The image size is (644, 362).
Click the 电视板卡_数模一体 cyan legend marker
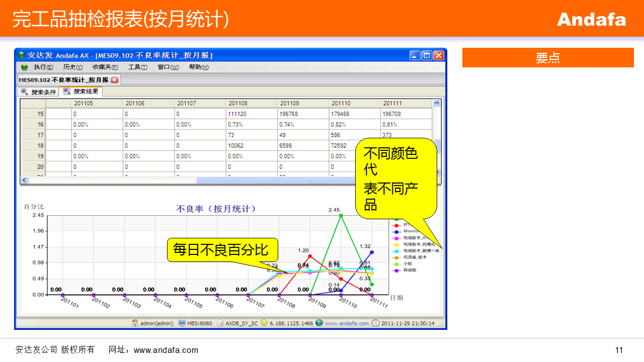pos(396,250)
